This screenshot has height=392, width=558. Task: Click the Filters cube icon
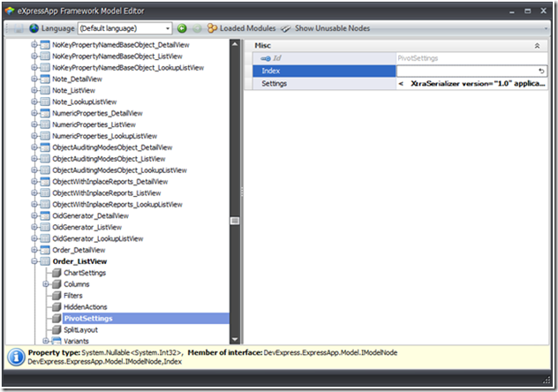[57, 296]
